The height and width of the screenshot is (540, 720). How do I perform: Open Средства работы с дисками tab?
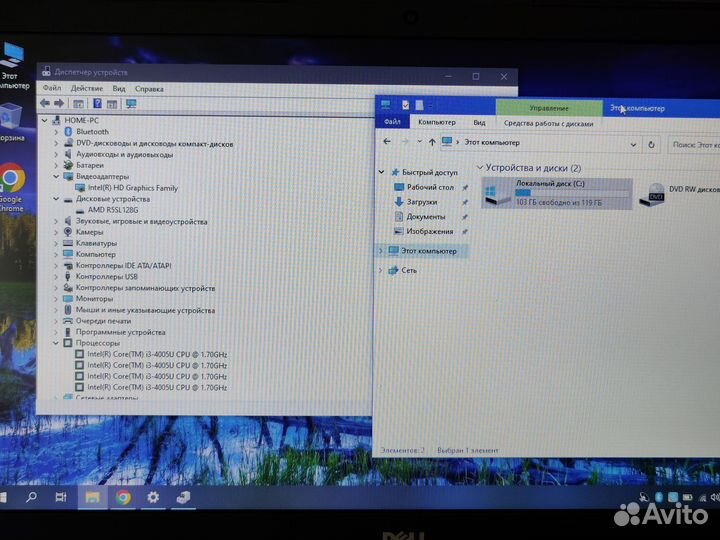click(548, 123)
